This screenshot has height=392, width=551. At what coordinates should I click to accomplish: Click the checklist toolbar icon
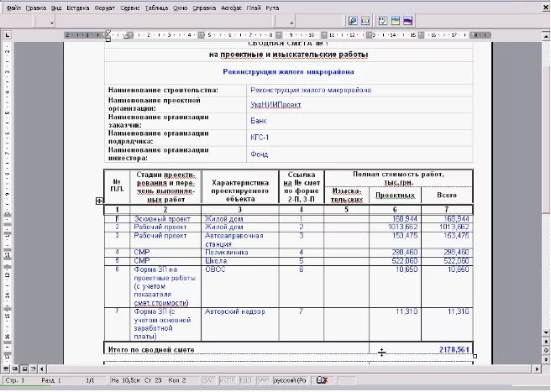pos(383,21)
